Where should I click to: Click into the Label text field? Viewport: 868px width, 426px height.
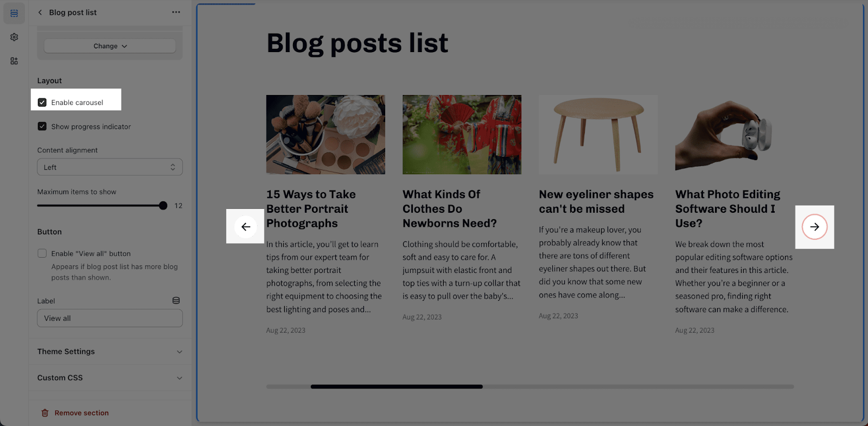click(x=110, y=319)
